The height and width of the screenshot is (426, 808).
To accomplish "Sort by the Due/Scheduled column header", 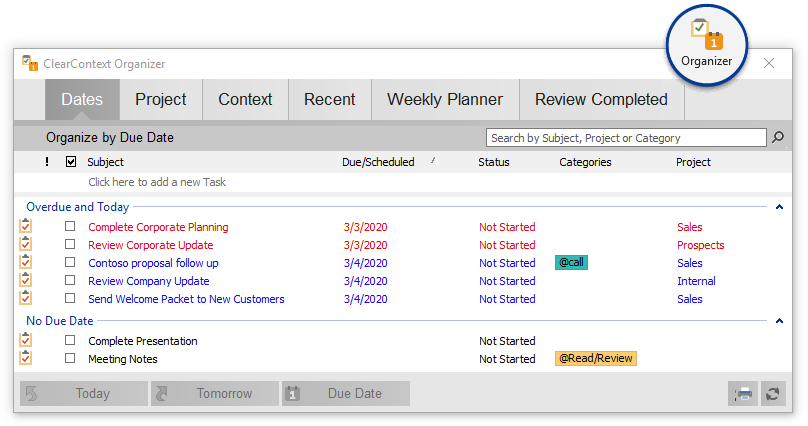I will pyautogui.click(x=378, y=162).
